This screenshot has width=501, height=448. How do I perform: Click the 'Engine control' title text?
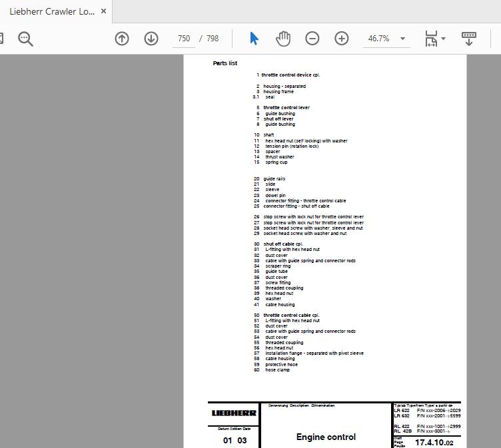coord(326,437)
